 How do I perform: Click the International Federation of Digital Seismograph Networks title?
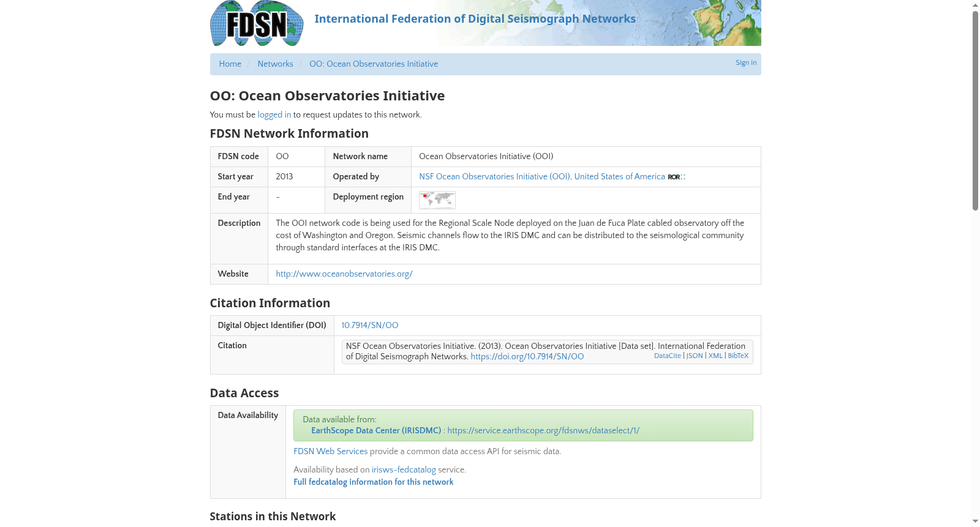click(475, 19)
